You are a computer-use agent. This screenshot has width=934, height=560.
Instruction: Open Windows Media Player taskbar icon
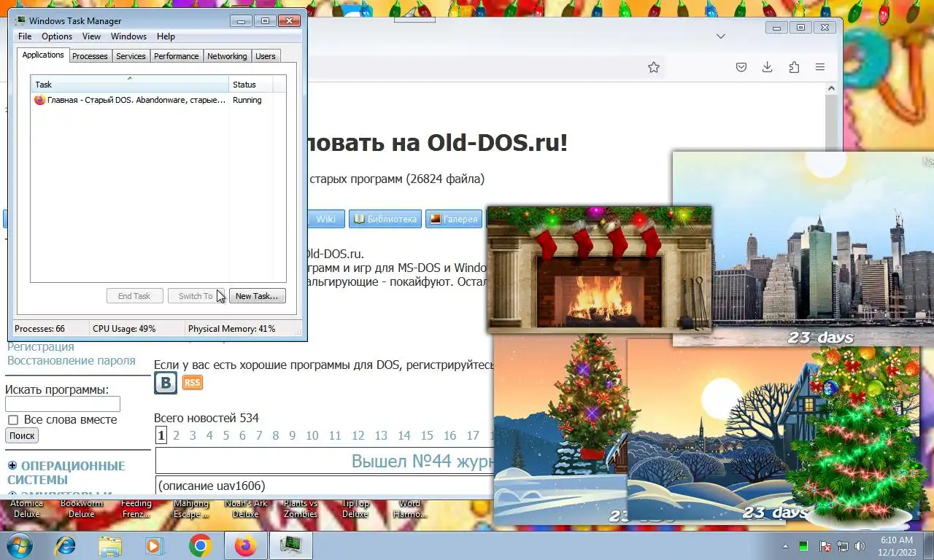pyautogui.click(x=154, y=545)
